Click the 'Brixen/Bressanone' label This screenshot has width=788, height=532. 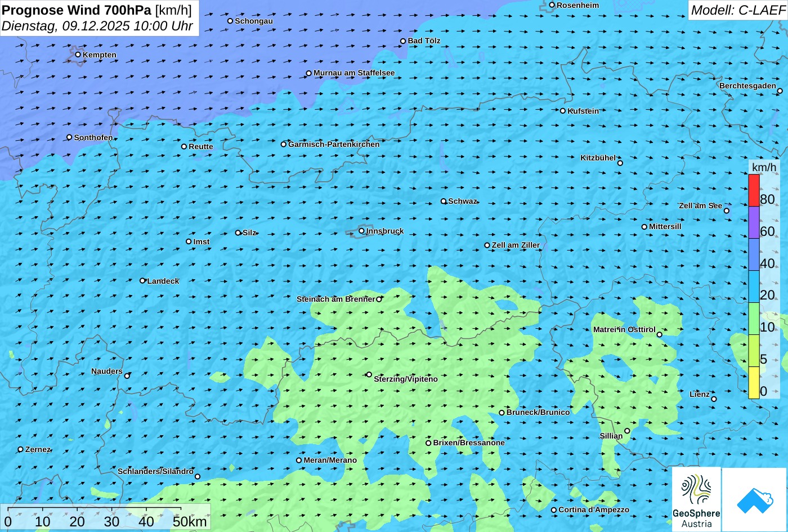click(x=469, y=442)
